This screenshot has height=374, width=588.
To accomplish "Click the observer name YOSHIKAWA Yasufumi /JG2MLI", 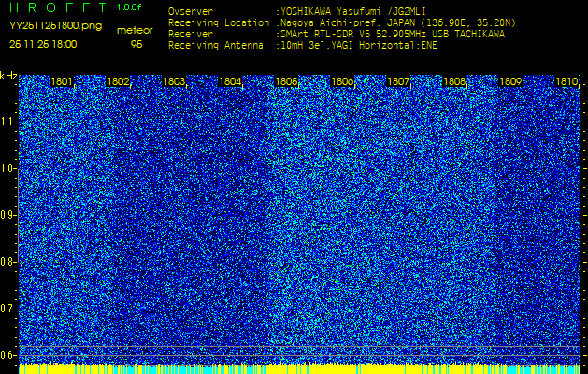I will [x=353, y=11].
